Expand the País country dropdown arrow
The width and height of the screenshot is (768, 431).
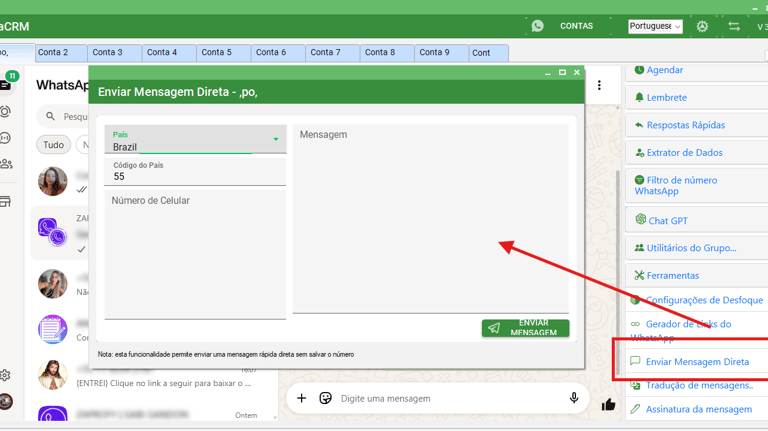pyautogui.click(x=276, y=139)
